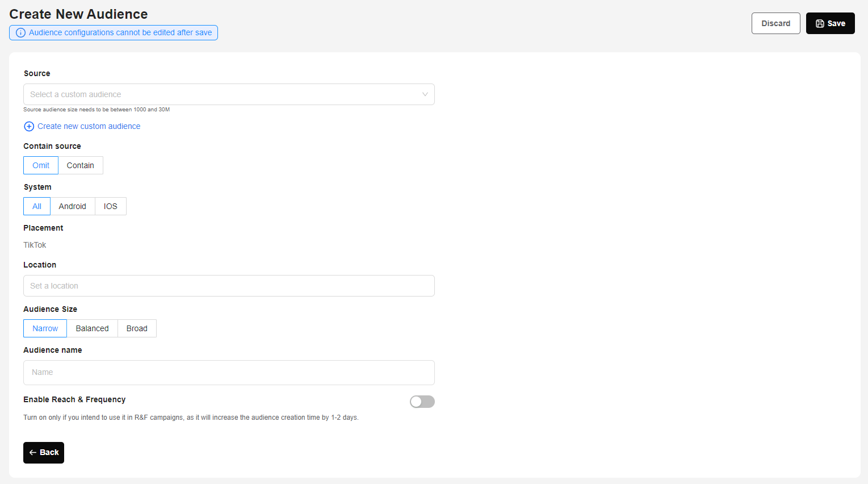Set audience size to Broad
The height and width of the screenshot is (484, 868).
[x=137, y=328]
